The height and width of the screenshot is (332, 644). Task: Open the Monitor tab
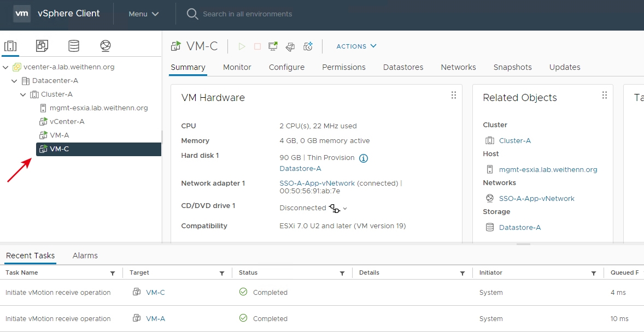pyautogui.click(x=237, y=67)
